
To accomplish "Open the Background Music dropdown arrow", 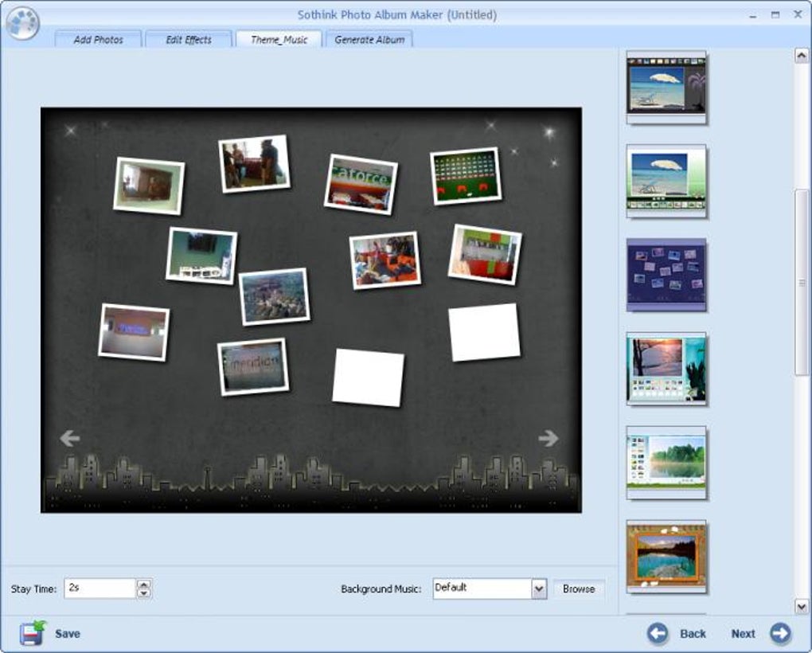I will [x=539, y=588].
